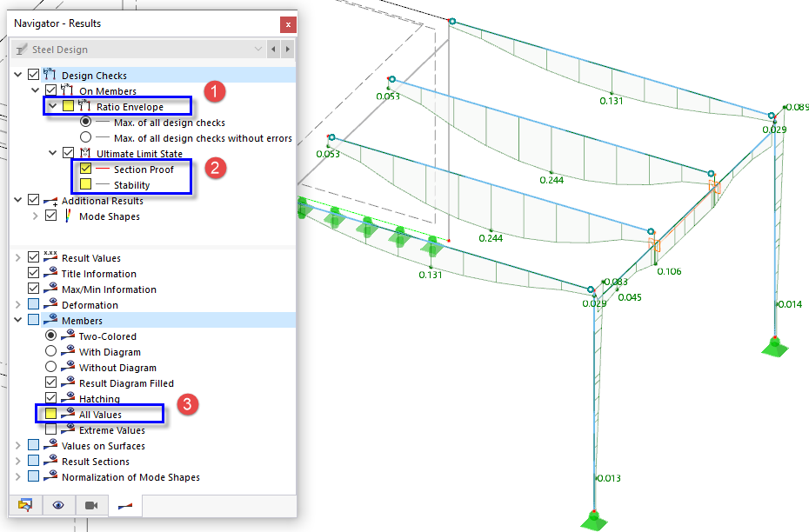The height and width of the screenshot is (532, 809).
Task: Toggle the Title Information checkbox
Action: (34, 272)
